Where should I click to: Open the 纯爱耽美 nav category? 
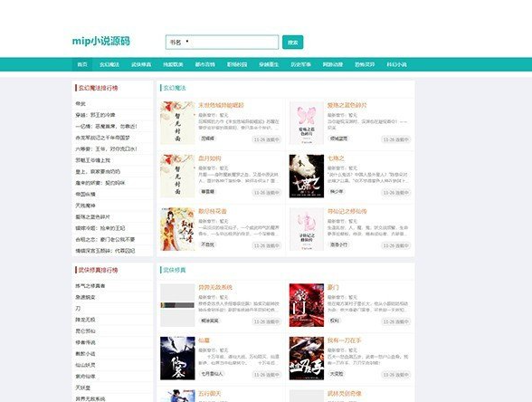pyautogui.click(x=173, y=64)
